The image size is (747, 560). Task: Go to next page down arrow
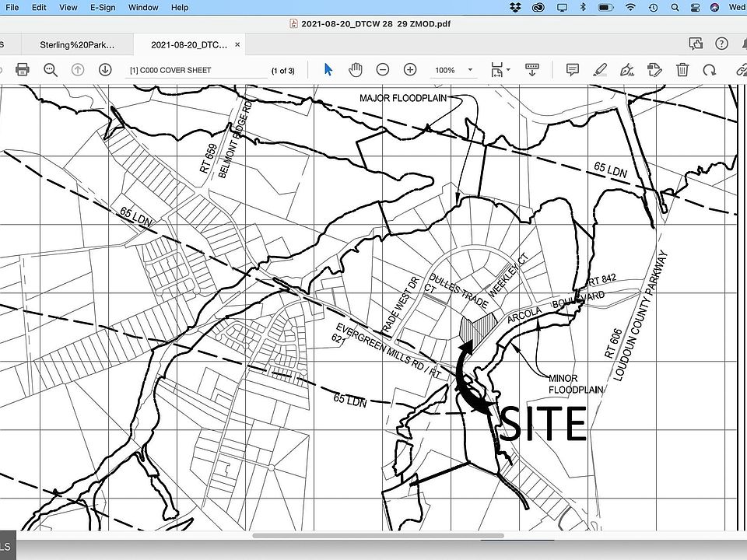(105, 69)
